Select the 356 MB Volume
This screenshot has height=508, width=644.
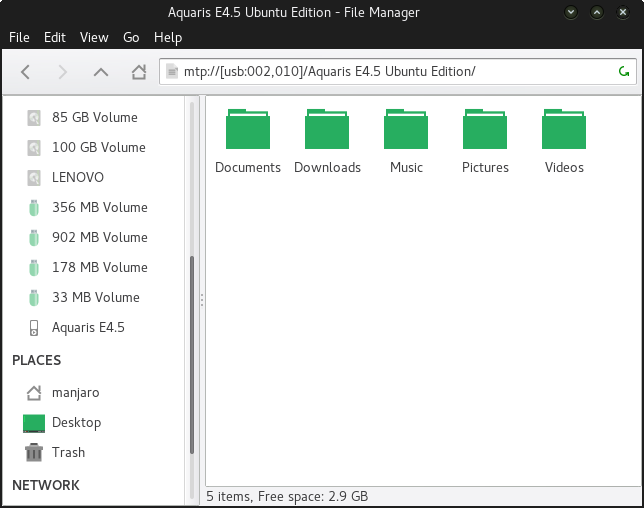[99, 207]
